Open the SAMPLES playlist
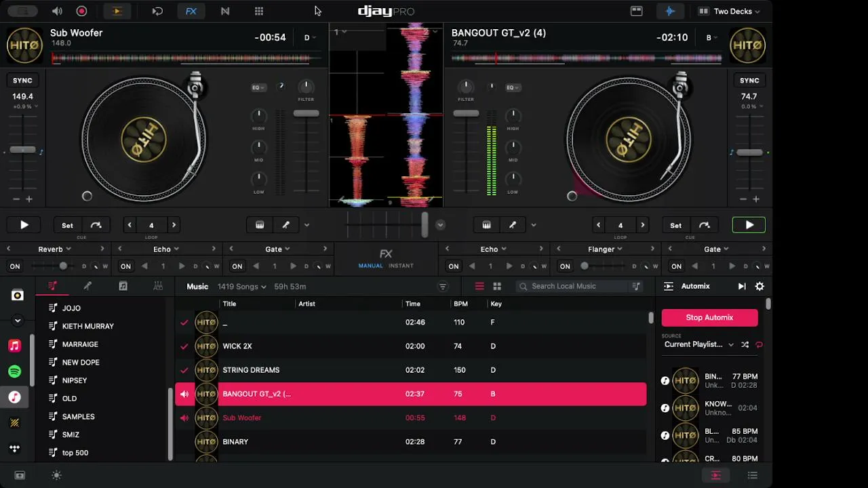The height and width of the screenshot is (488, 868). click(x=79, y=417)
